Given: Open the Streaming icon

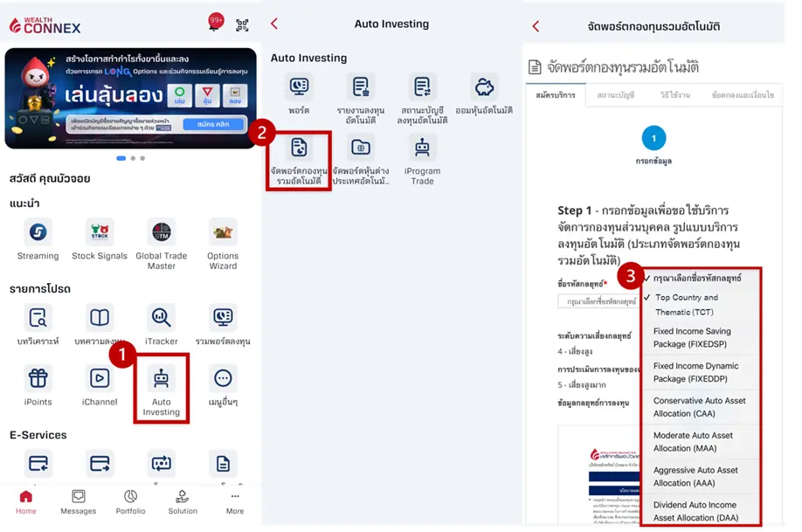Looking at the screenshot, I should [x=38, y=232].
